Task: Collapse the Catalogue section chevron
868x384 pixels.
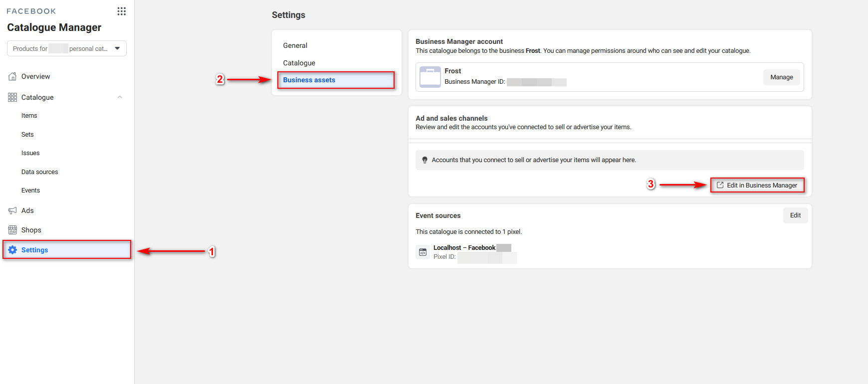Action: click(x=120, y=97)
